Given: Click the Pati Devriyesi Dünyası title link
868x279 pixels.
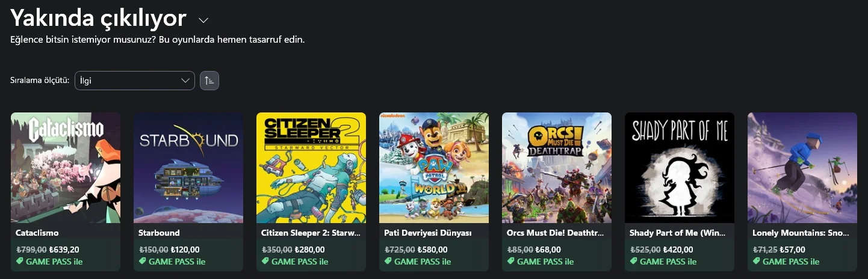Looking at the screenshot, I should point(427,233).
